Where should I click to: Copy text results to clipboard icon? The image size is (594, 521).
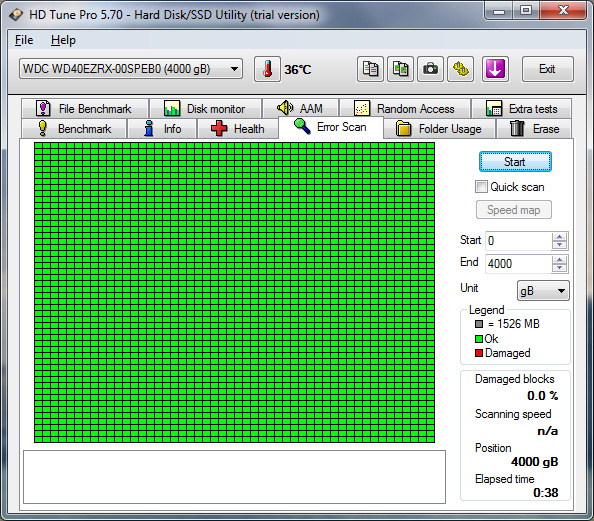370,69
